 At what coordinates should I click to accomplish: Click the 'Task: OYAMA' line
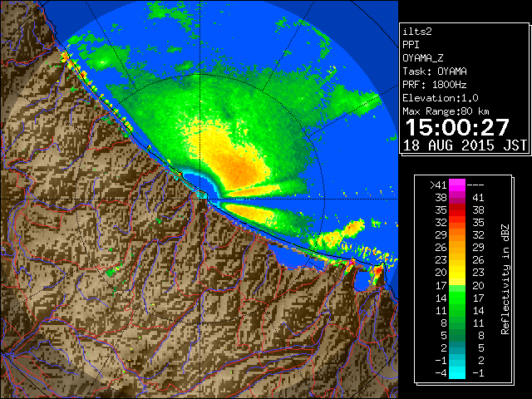point(435,71)
